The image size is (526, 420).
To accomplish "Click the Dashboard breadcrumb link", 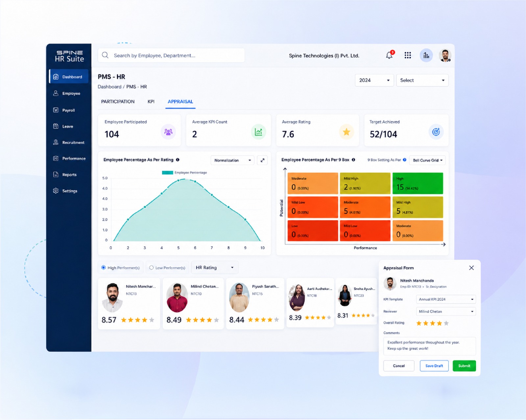I will (109, 87).
